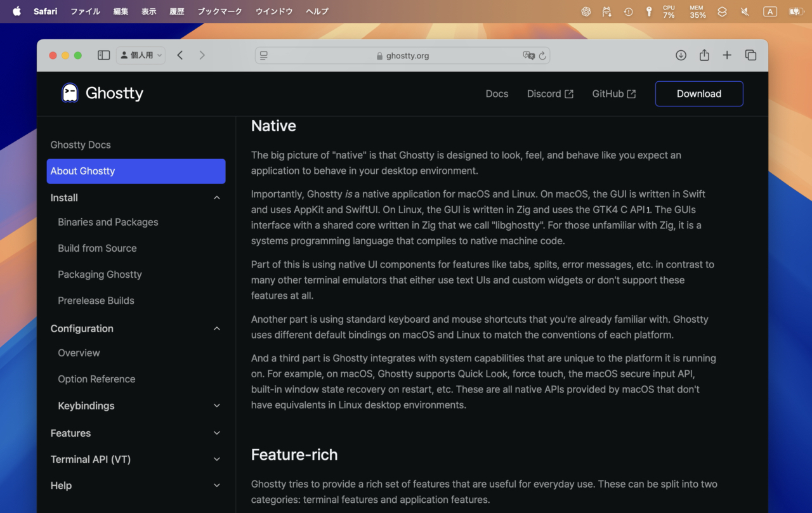Open the Option Reference page
This screenshot has height=513, width=812.
click(96, 379)
